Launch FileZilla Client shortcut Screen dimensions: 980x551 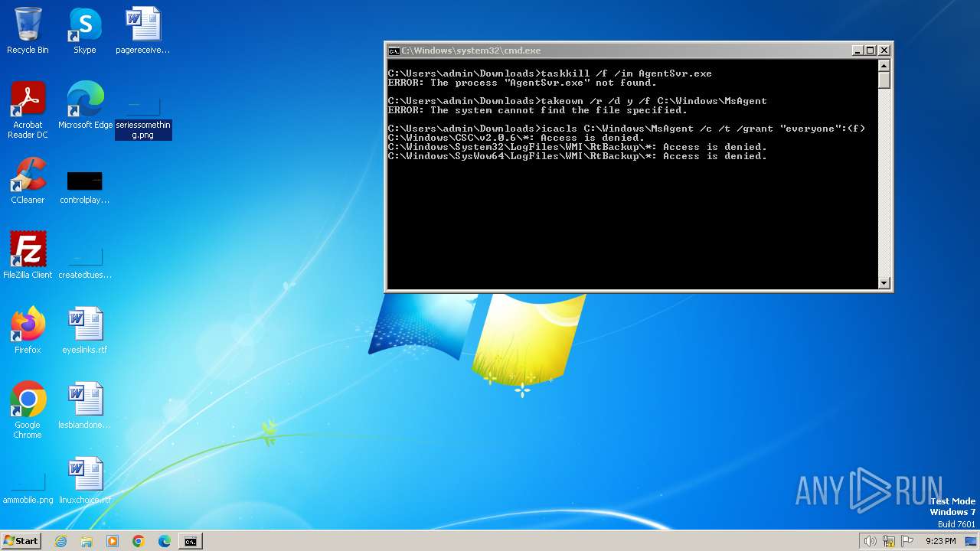28,256
